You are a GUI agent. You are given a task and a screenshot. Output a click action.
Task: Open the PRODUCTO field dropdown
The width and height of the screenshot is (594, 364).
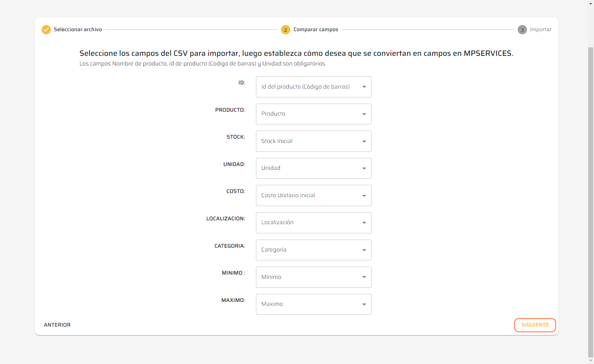[x=314, y=114]
